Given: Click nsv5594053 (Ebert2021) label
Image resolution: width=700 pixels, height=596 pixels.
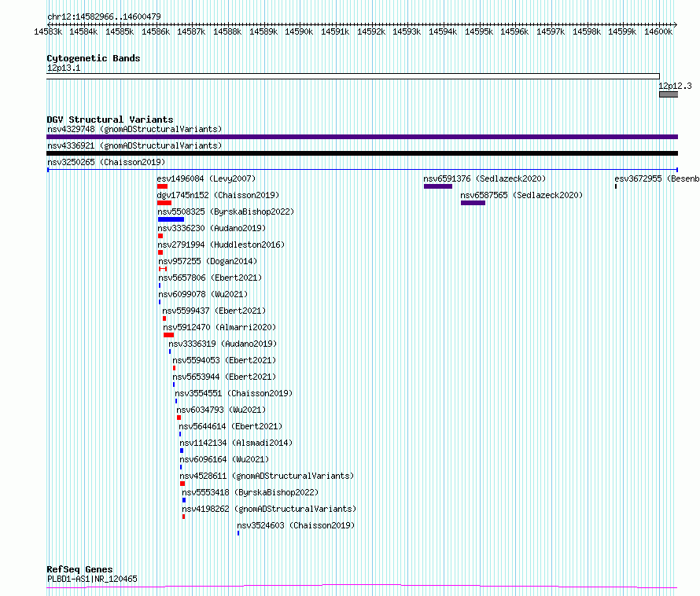Looking at the screenshot, I should [224, 360].
